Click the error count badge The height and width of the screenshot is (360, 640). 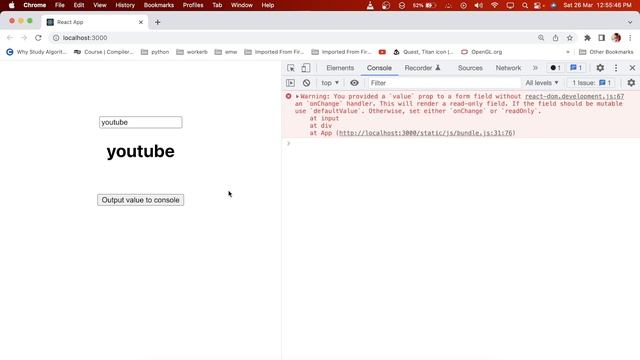(x=556, y=68)
